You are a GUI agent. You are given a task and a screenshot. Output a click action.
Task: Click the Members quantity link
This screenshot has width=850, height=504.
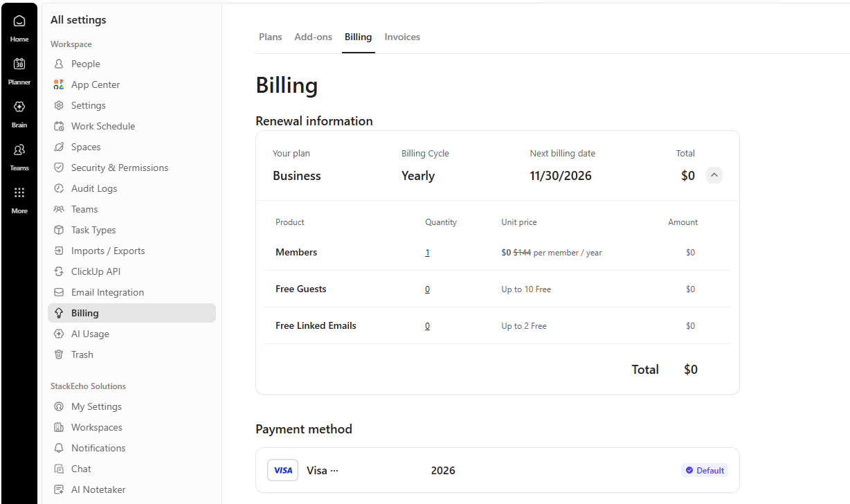coord(427,252)
